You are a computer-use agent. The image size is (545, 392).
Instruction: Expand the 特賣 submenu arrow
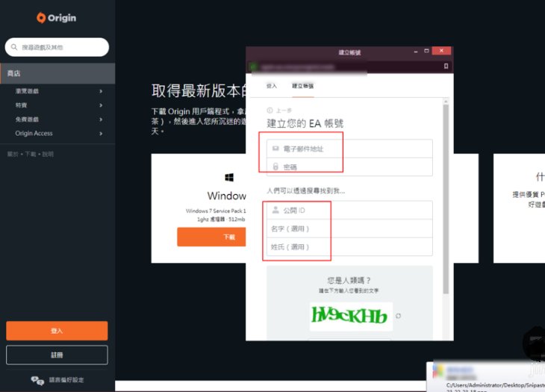click(x=101, y=105)
